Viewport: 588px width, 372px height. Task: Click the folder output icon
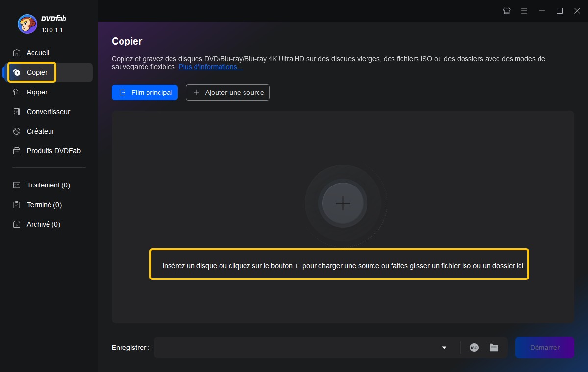click(x=494, y=348)
